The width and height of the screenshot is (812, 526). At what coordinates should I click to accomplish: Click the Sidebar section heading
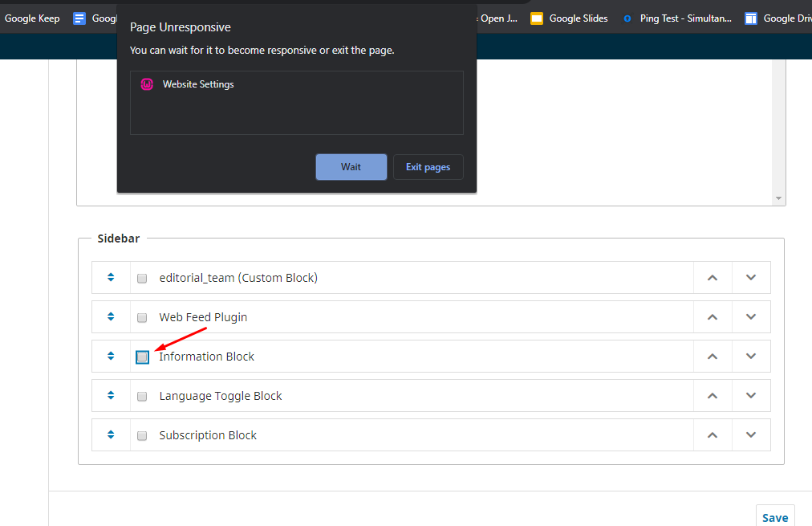tap(119, 239)
